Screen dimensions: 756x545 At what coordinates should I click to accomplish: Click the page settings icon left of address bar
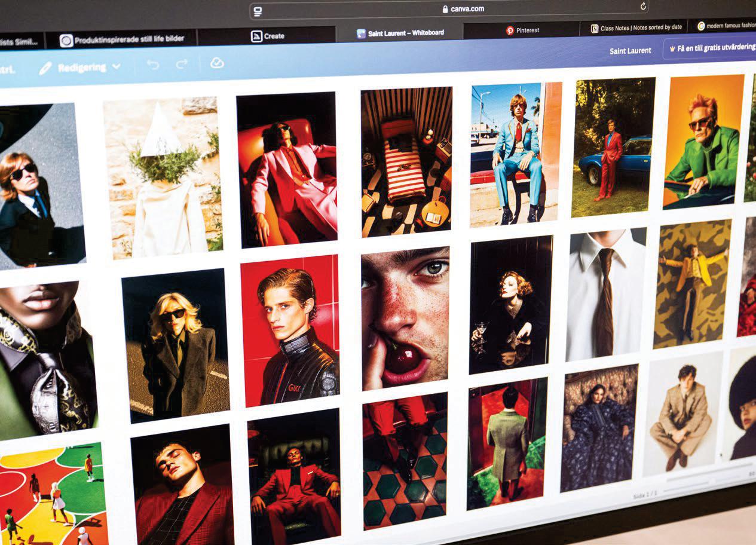258,11
